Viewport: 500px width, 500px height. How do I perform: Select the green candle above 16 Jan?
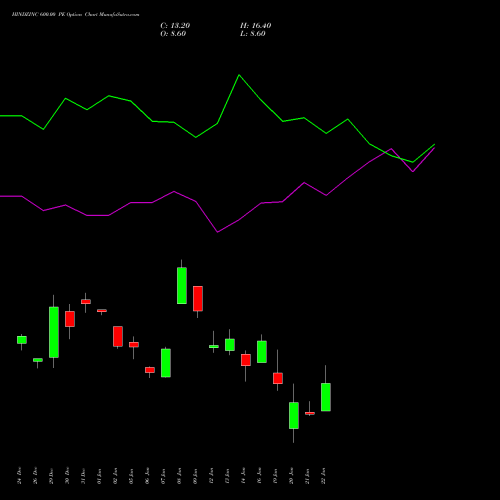pyautogui.click(x=262, y=352)
